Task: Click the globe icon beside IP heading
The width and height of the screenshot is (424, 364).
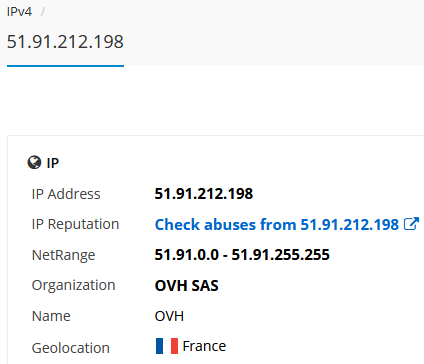Action: [x=34, y=163]
